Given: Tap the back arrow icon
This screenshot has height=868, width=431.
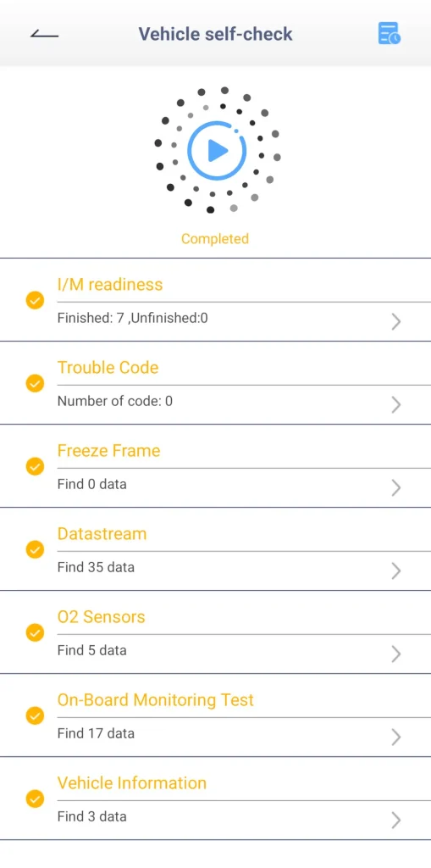Looking at the screenshot, I should click(44, 34).
